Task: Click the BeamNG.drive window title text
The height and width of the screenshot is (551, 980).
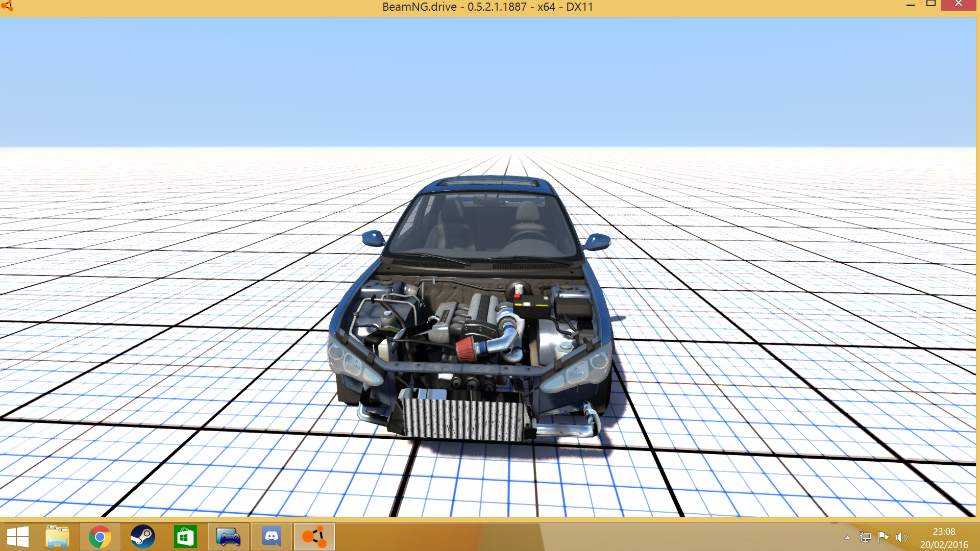Action: pos(487,7)
